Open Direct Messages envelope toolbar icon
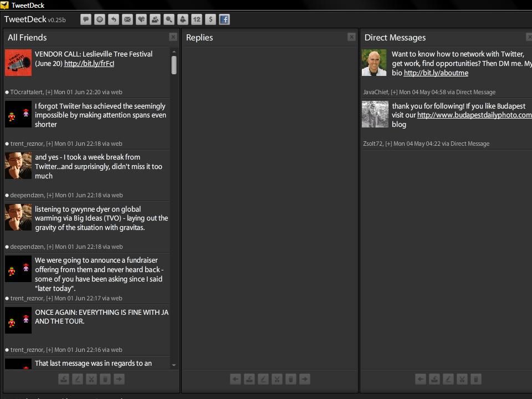 (x=127, y=19)
